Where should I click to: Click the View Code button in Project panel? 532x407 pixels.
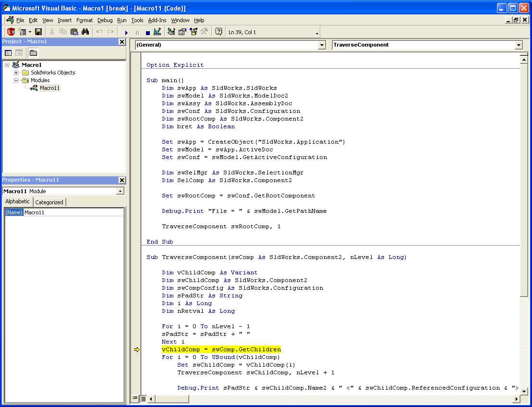(x=8, y=53)
